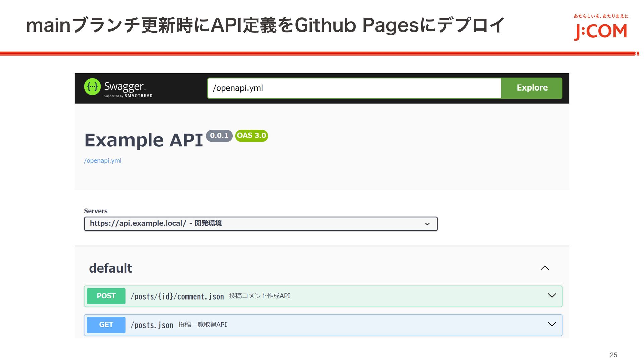The image size is (644, 362).
Task: Click the Example API title
Action: click(x=144, y=140)
